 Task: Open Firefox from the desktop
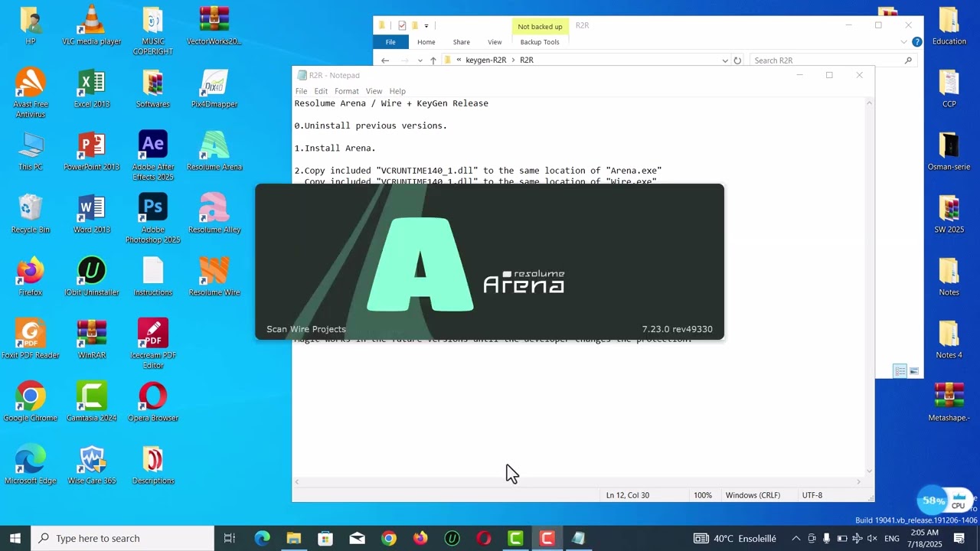point(31,277)
